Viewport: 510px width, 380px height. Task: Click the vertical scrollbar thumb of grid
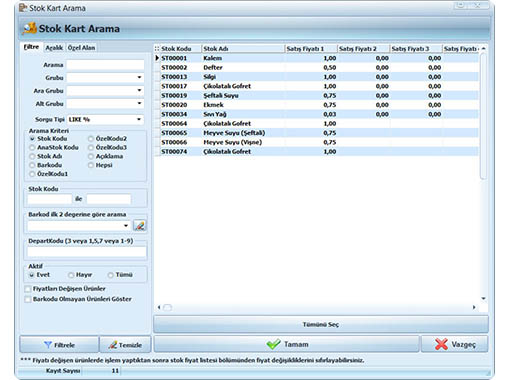coord(483,116)
